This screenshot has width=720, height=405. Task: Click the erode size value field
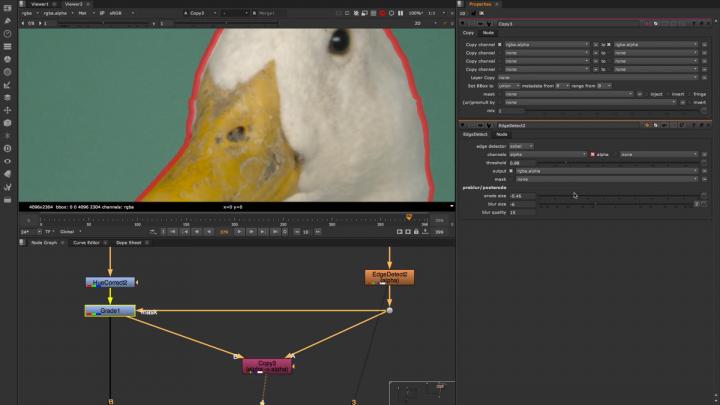522,196
